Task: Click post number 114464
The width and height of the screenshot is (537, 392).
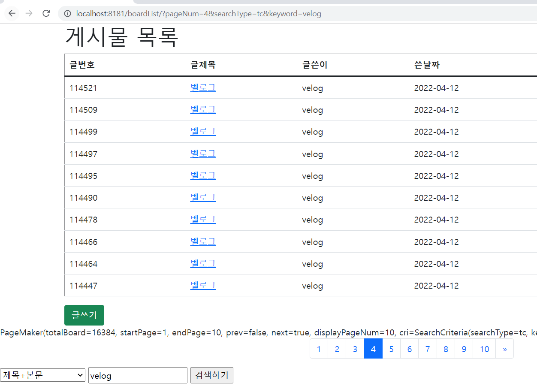Action: (x=83, y=264)
